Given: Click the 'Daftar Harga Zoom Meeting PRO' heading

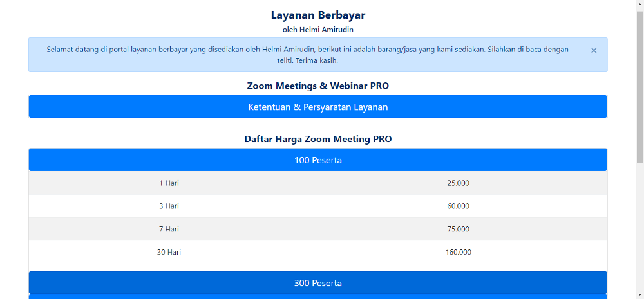Looking at the screenshot, I should tap(318, 139).
